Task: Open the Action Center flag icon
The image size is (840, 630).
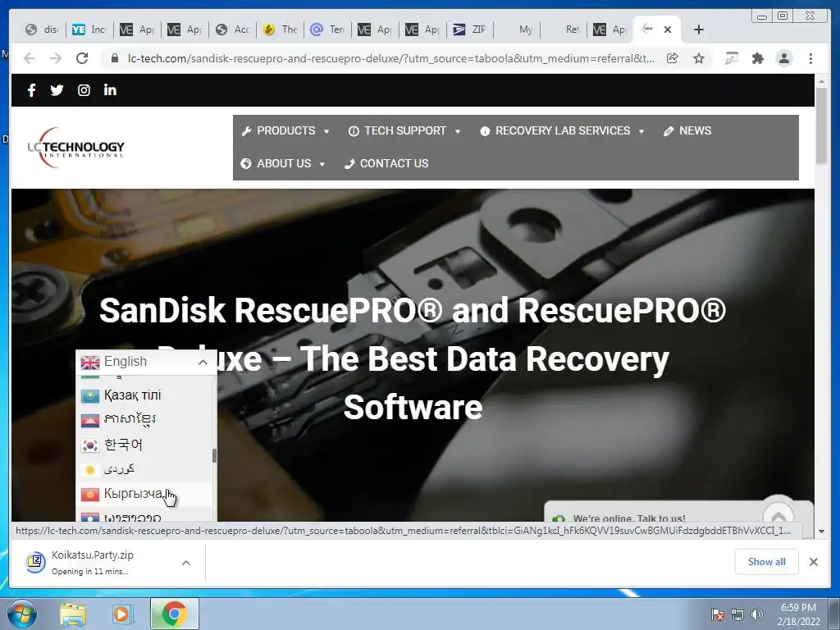Action: click(x=717, y=614)
